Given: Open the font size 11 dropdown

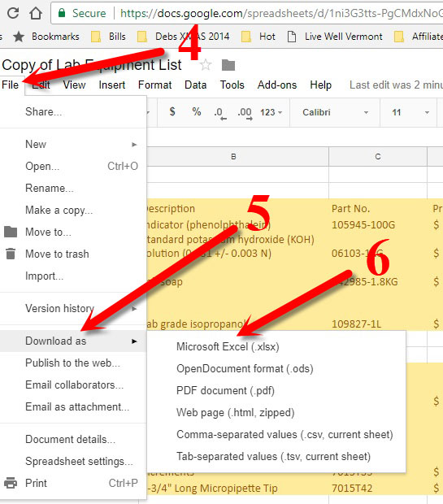Looking at the screenshot, I should [410, 112].
